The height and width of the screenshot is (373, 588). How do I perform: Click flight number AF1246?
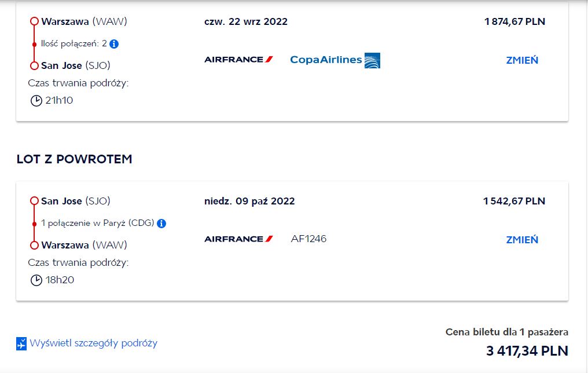tap(308, 239)
